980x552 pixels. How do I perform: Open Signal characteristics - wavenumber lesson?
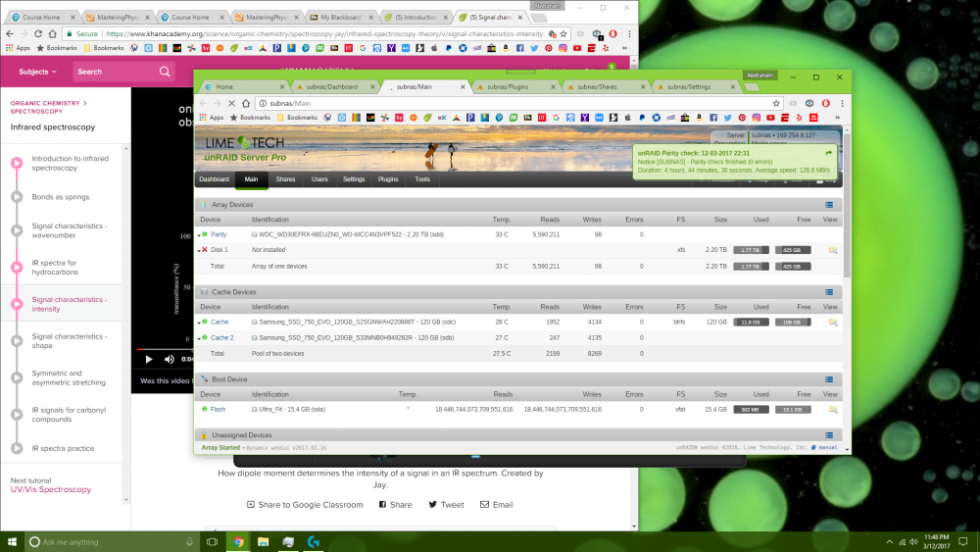(70, 230)
